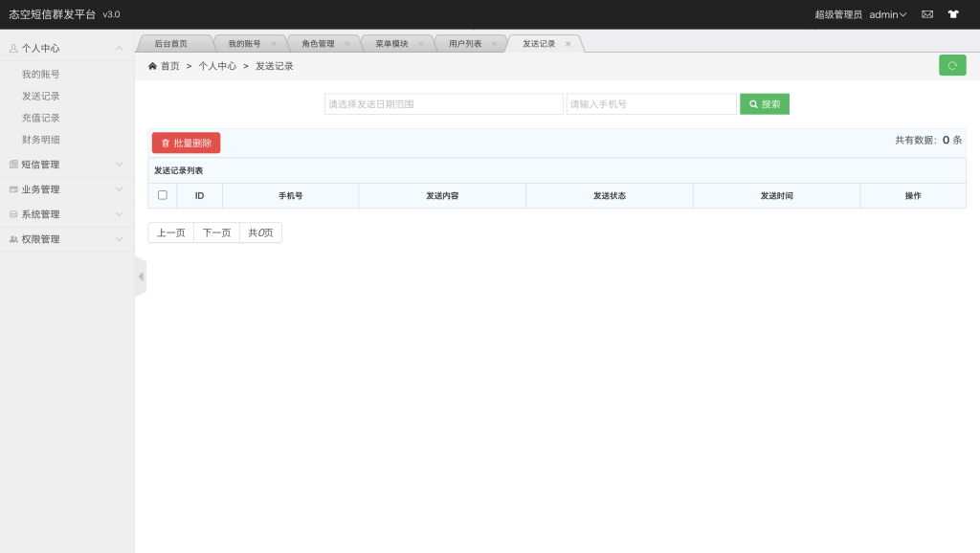Click the 系统管理 sidebar icon
This screenshot has width=980, height=553.
tap(16, 214)
